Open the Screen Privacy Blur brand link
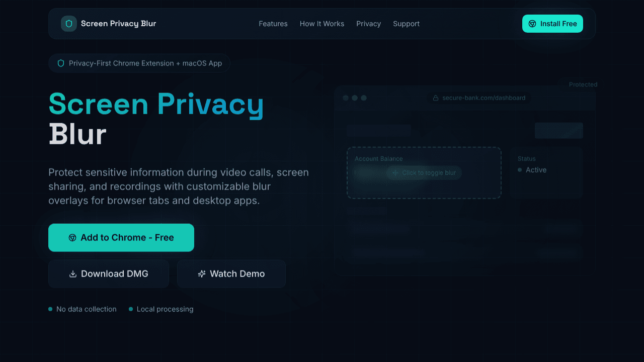 tap(109, 24)
